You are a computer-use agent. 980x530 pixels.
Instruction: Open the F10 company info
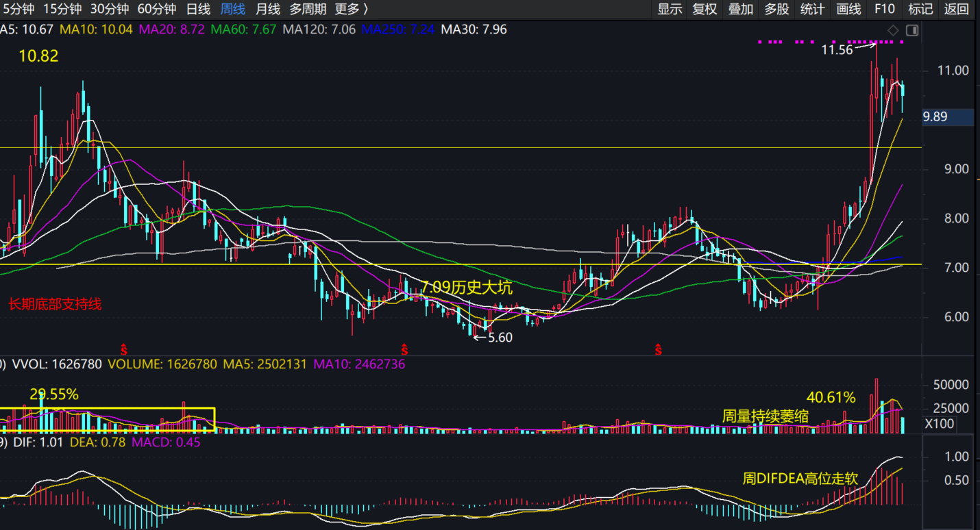pos(885,9)
